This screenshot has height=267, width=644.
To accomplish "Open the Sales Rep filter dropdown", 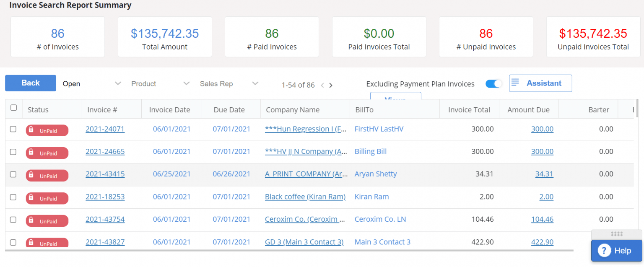I will [x=229, y=84].
